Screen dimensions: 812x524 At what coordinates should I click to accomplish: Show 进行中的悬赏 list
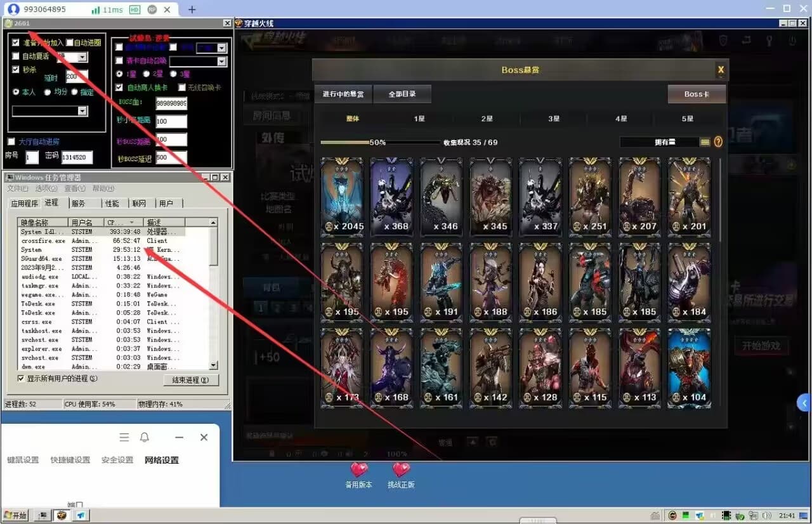click(x=343, y=94)
